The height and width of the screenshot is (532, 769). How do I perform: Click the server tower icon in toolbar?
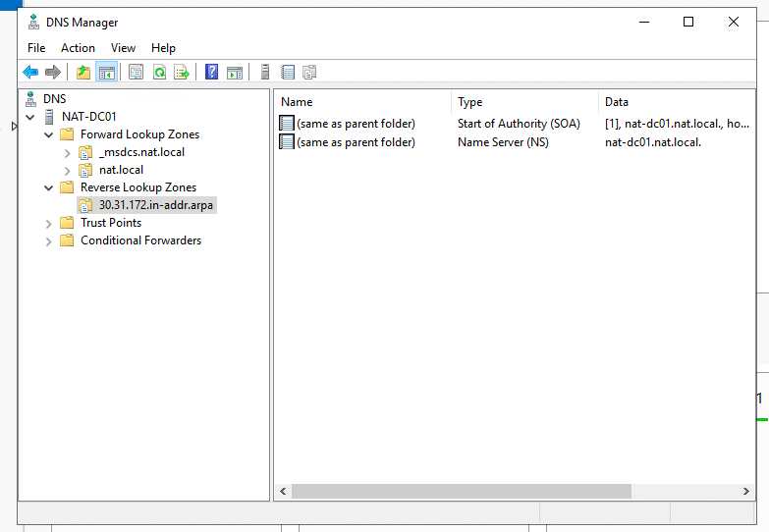coord(265,72)
